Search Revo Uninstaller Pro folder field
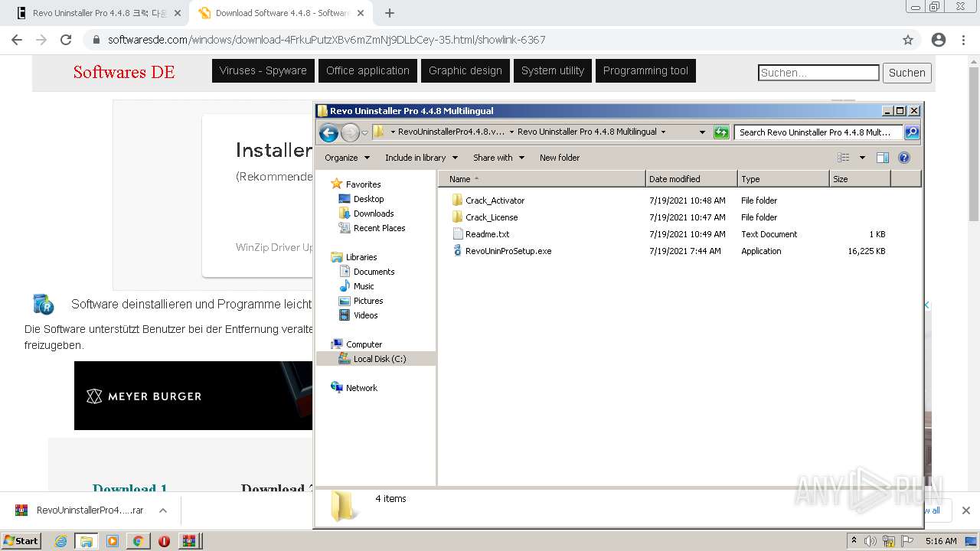Image resolution: width=980 pixels, height=551 pixels. pos(818,132)
